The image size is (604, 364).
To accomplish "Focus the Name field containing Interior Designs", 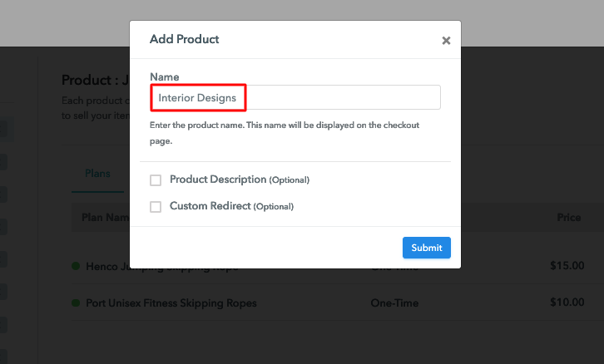I will click(x=295, y=97).
